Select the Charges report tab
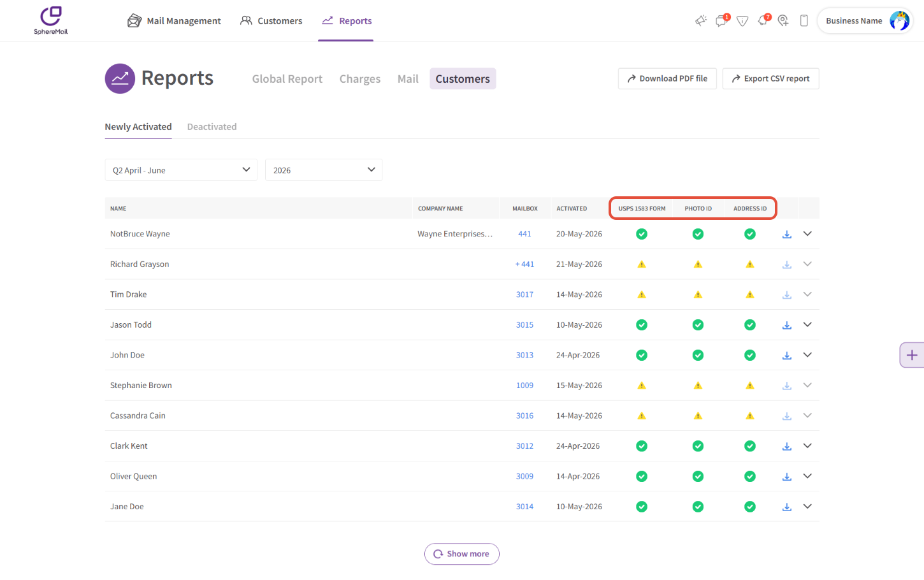Screen dimensions: 924x580 [360, 79]
